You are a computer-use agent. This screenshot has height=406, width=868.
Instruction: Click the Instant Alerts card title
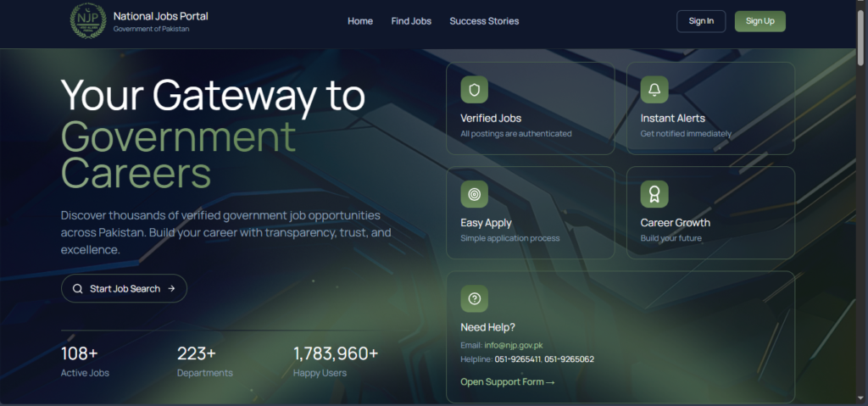point(672,118)
